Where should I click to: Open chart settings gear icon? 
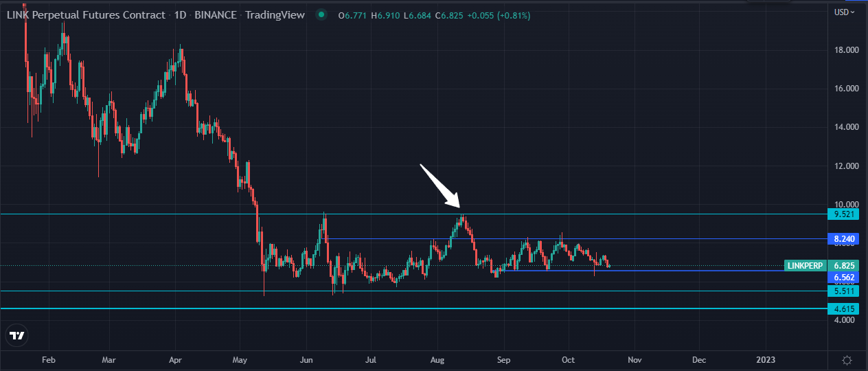pyautogui.click(x=847, y=360)
